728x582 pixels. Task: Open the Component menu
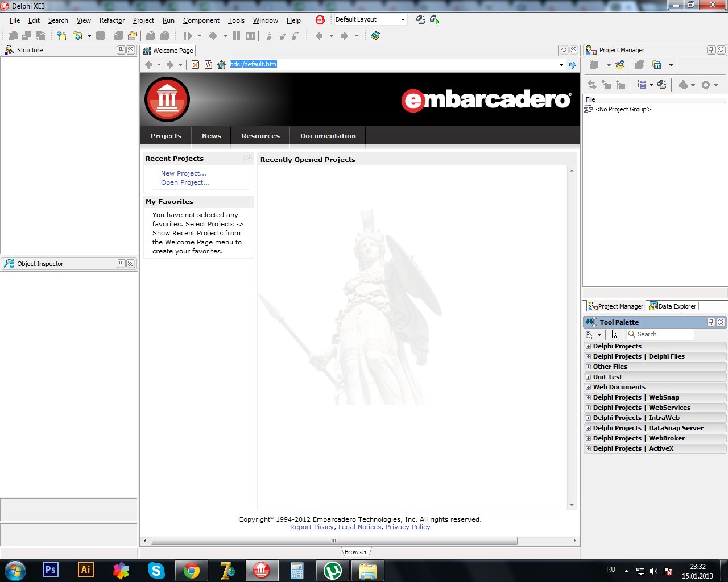coord(201,20)
